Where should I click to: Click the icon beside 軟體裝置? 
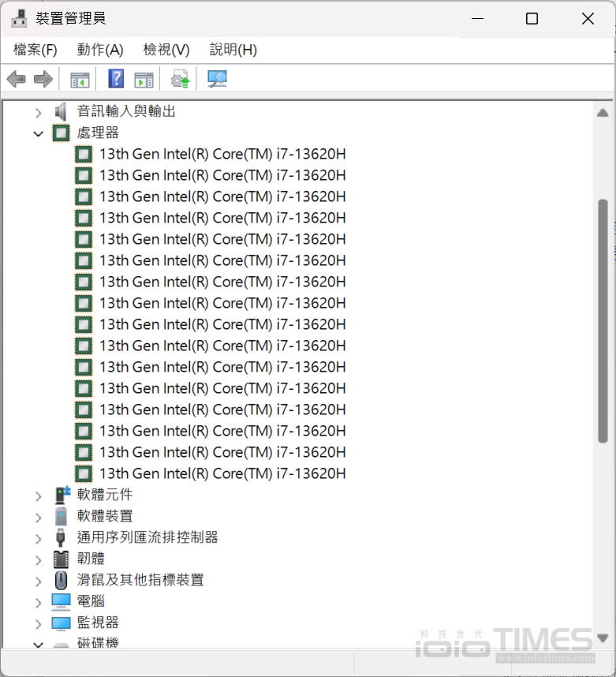pos(61,516)
